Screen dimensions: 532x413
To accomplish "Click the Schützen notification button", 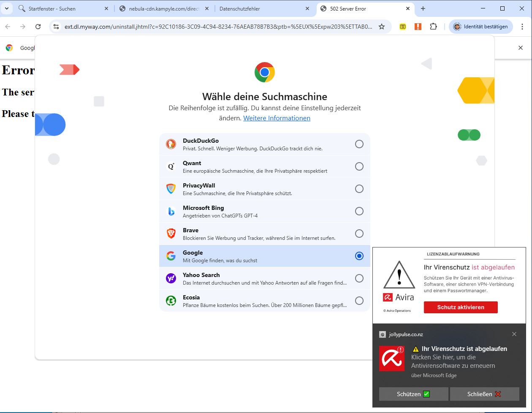I will [x=413, y=394].
